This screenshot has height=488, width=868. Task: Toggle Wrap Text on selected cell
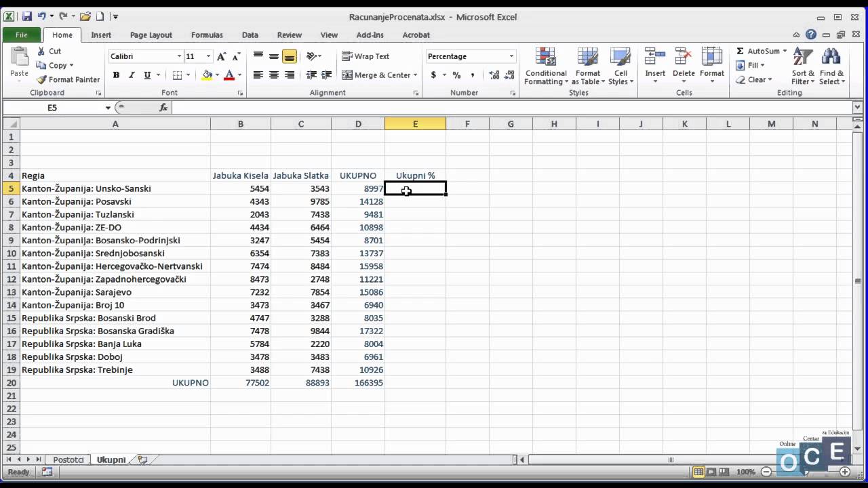(x=366, y=56)
